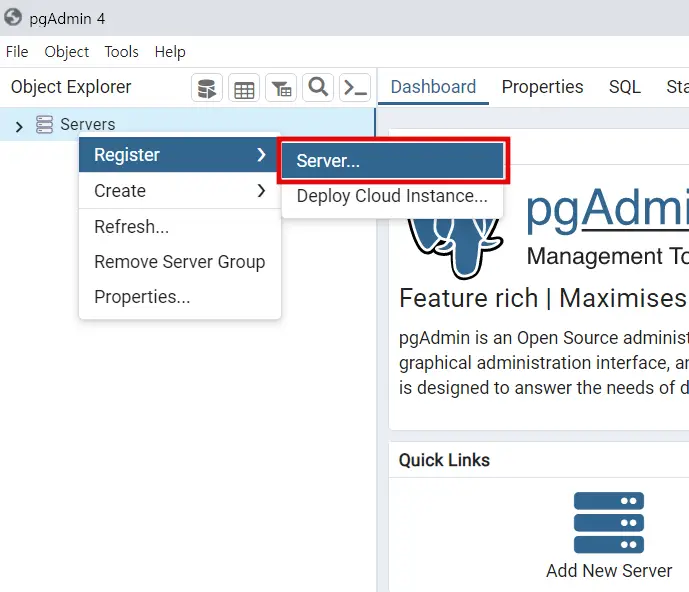Click the Servers group icon
This screenshot has width=689, height=592.
pyautogui.click(x=44, y=124)
